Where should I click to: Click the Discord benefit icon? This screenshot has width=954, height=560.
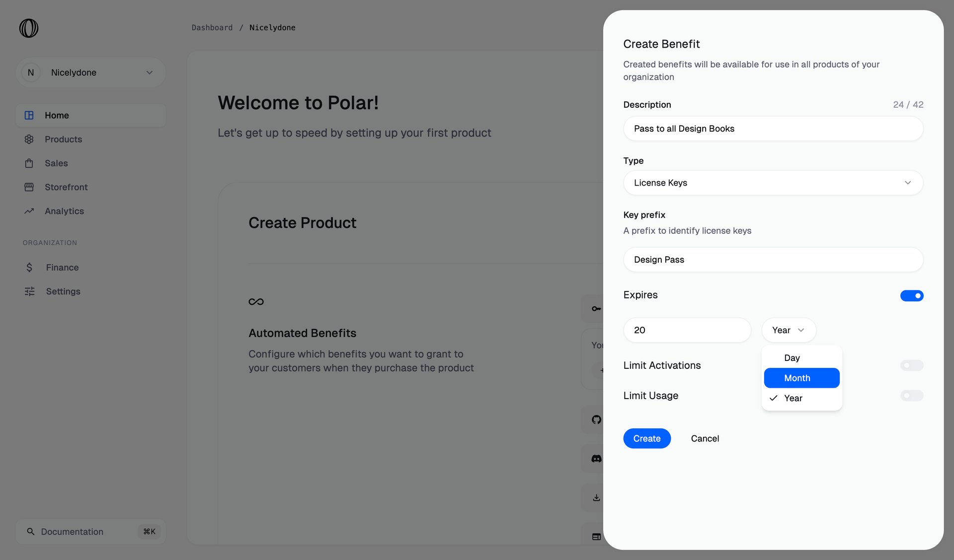pos(596,458)
